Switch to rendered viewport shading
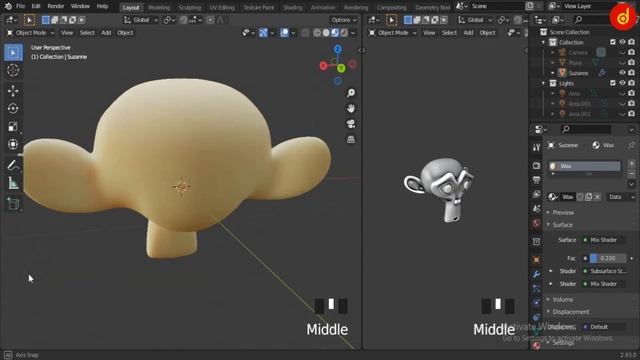Viewport: 640px width, 360px height. click(x=344, y=33)
